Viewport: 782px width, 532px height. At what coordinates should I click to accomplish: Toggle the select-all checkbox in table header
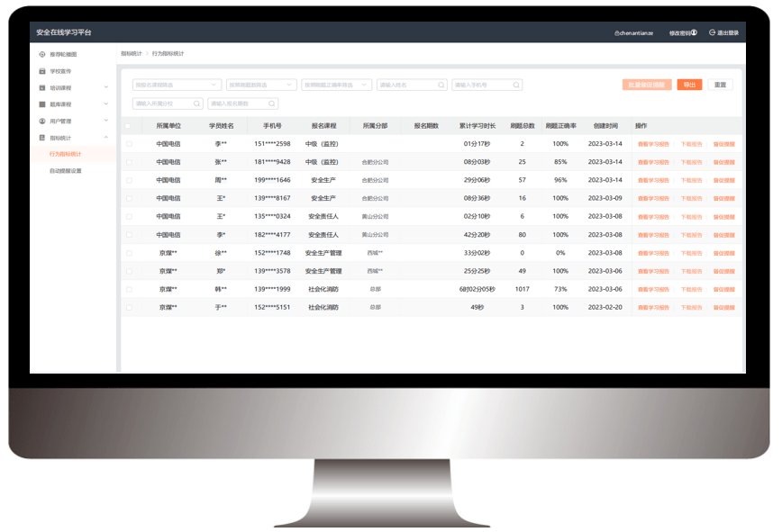pos(129,126)
